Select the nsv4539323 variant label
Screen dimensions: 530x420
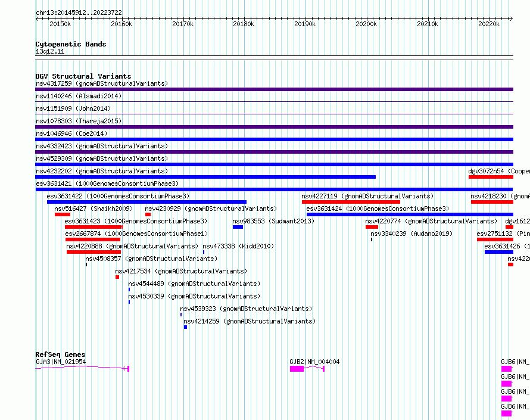tap(246, 309)
